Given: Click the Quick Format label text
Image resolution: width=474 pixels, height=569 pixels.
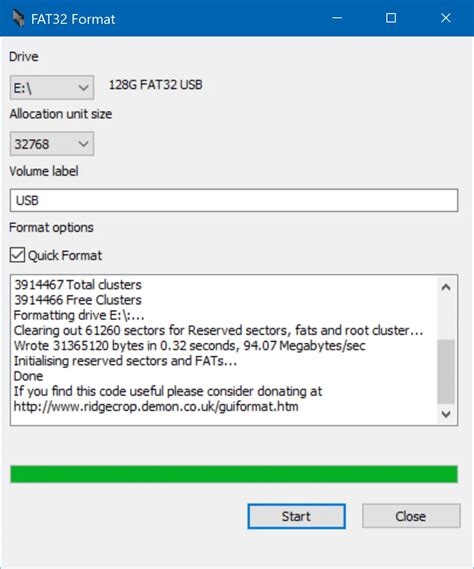Looking at the screenshot, I should 65,255.
